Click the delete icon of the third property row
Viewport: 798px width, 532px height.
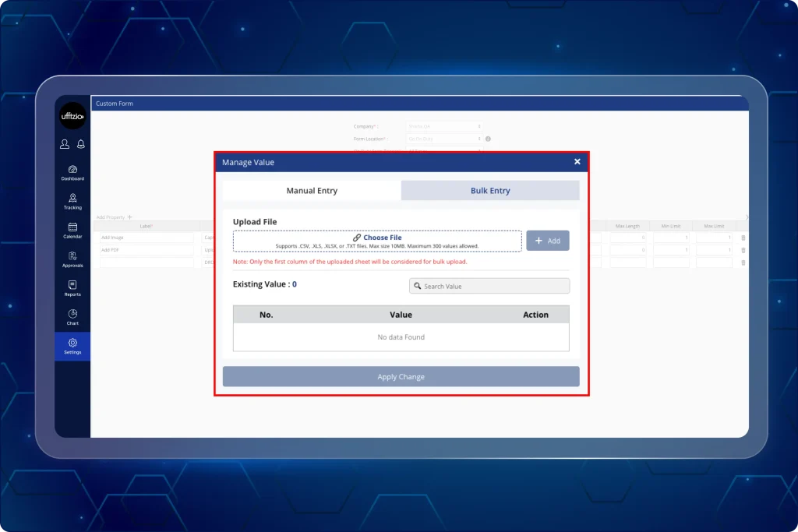(x=743, y=262)
